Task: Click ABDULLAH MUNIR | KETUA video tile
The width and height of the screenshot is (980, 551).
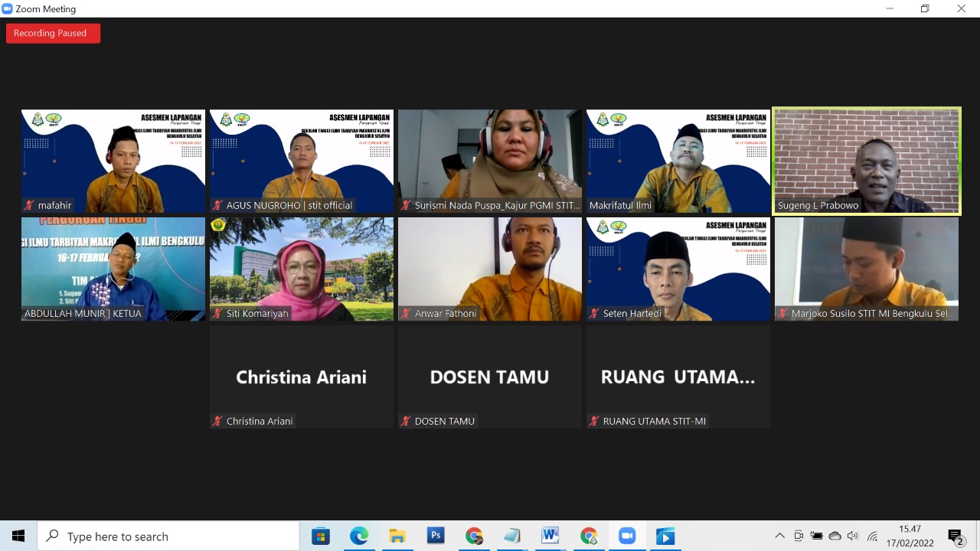Action: (113, 269)
